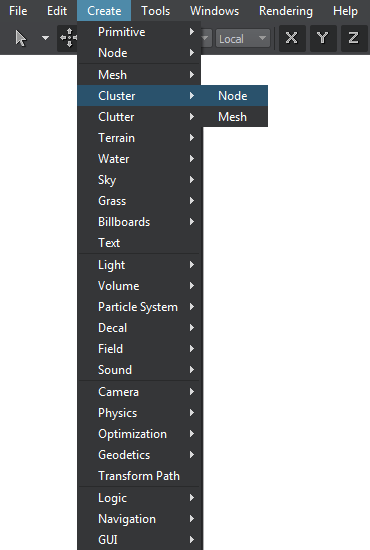This screenshot has width=370, height=550.
Task: Choose Mesh in the Cluster submenu
Action: coord(235,117)
